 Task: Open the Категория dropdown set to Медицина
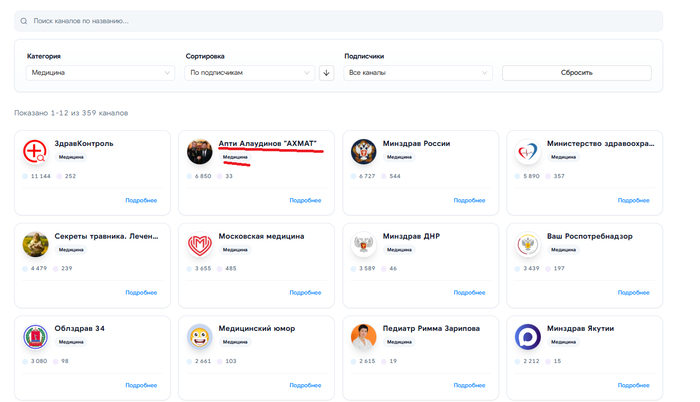(100, 73)
